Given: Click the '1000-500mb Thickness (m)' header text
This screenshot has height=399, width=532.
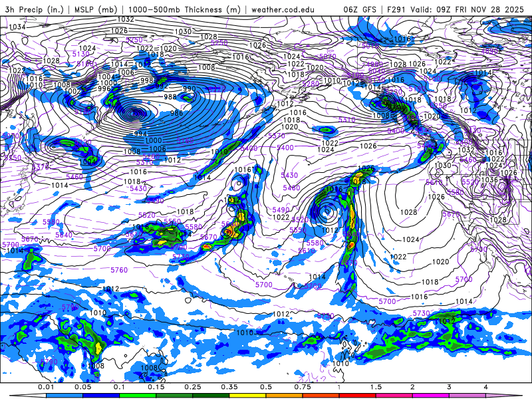Looking at the screenshot, I should 184,9.
